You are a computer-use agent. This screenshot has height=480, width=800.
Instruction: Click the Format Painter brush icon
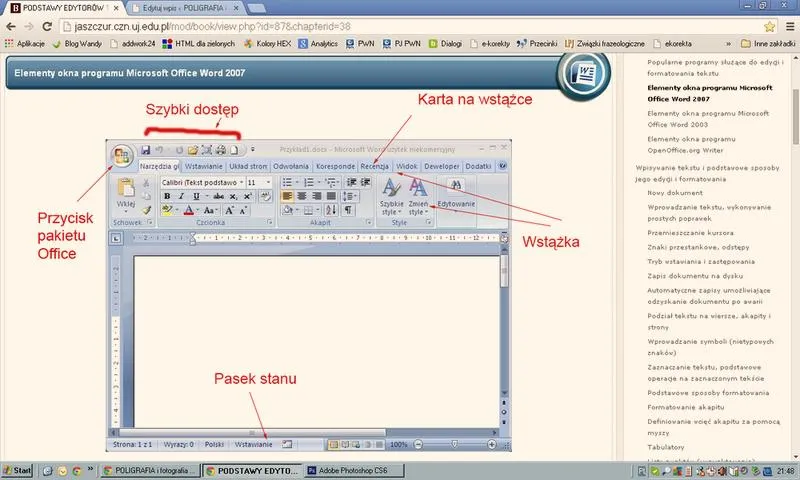147,210
